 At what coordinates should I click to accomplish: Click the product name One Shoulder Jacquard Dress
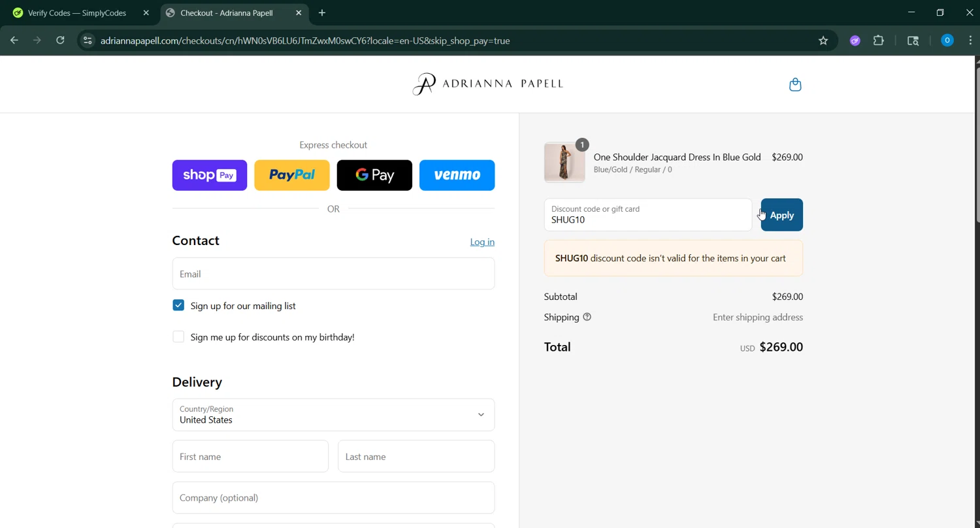677,157
